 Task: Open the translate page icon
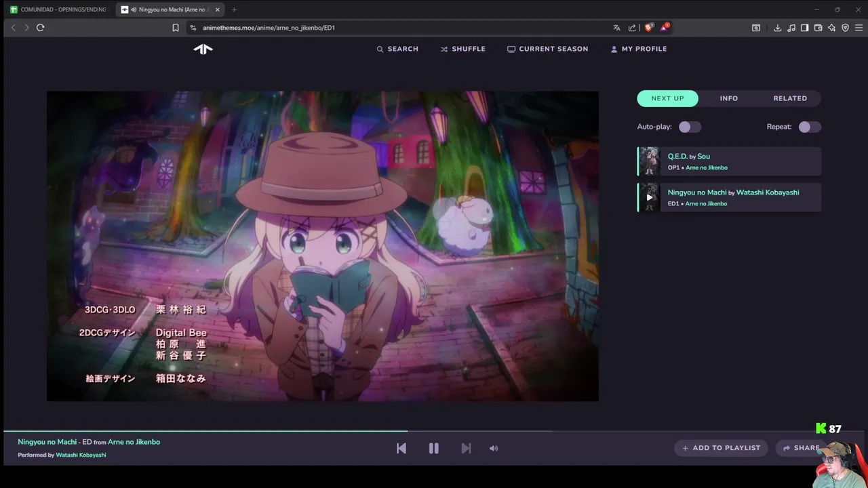click(616, 28)
